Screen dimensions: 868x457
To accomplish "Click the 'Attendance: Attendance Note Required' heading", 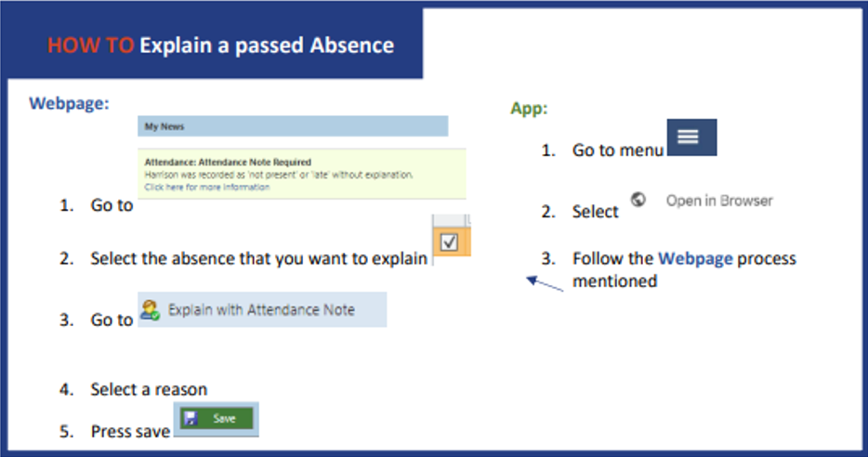I will tap(228, 162).
